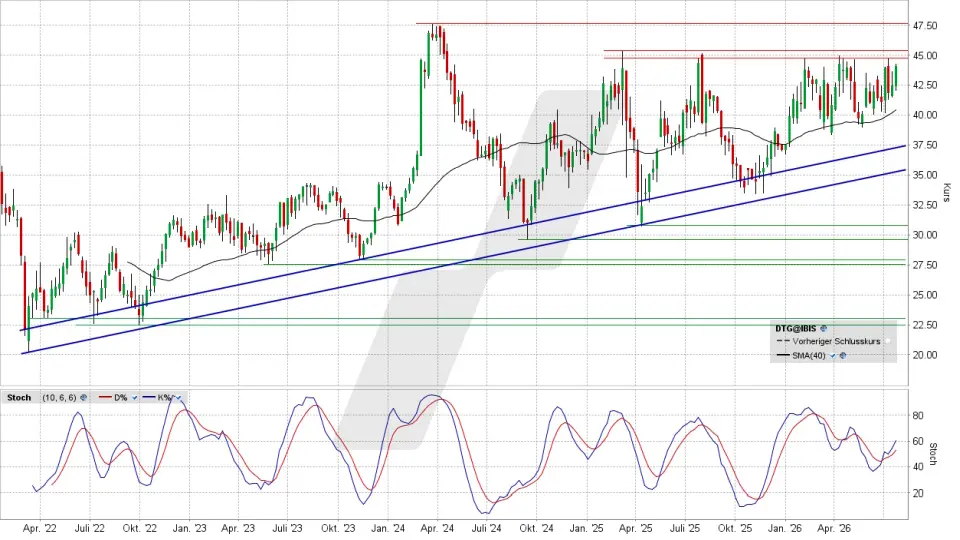
Task: Click the D% legend label
Action: coord(121,397)
